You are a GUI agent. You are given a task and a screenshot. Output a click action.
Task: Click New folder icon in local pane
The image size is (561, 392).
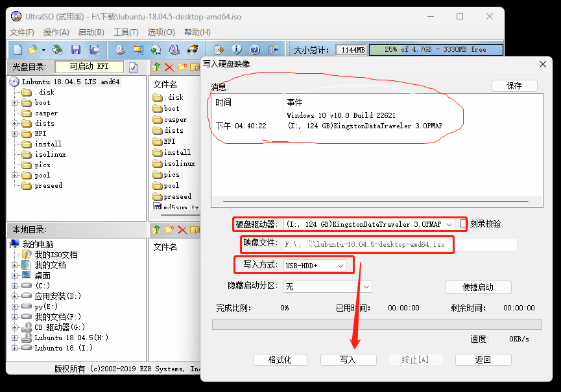pyautogui.click(x=169, y=229)
